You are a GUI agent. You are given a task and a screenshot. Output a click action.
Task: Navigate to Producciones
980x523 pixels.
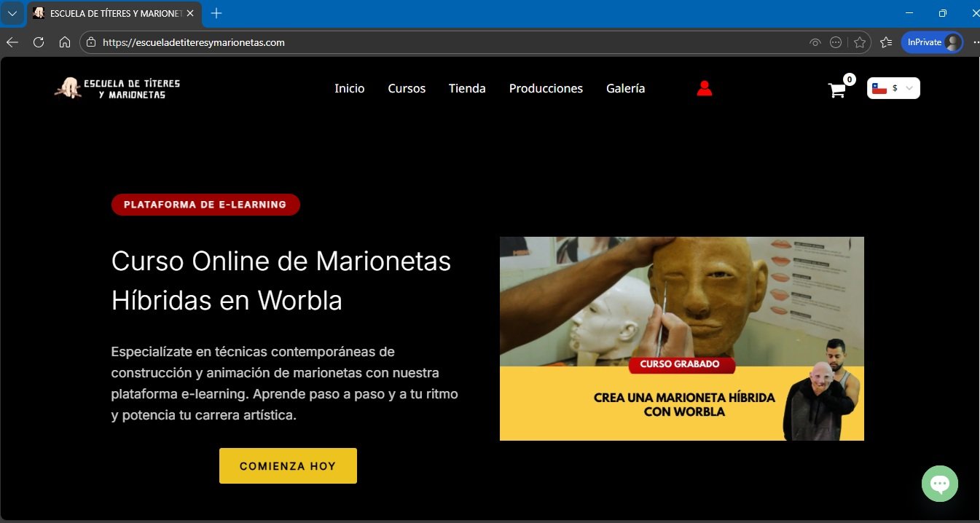coord(546,88)
